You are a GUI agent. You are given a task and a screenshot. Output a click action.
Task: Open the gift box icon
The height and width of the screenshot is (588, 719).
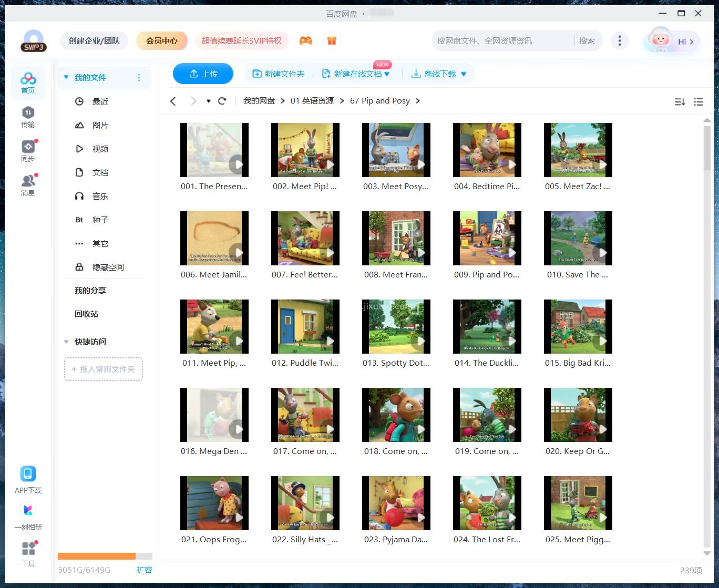[x=331, y=40]
